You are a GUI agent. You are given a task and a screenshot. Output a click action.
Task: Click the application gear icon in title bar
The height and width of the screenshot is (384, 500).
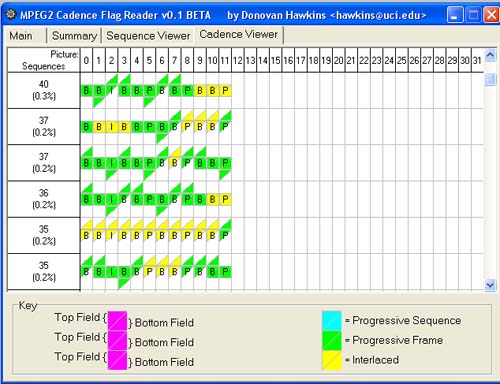click(11, 15)
